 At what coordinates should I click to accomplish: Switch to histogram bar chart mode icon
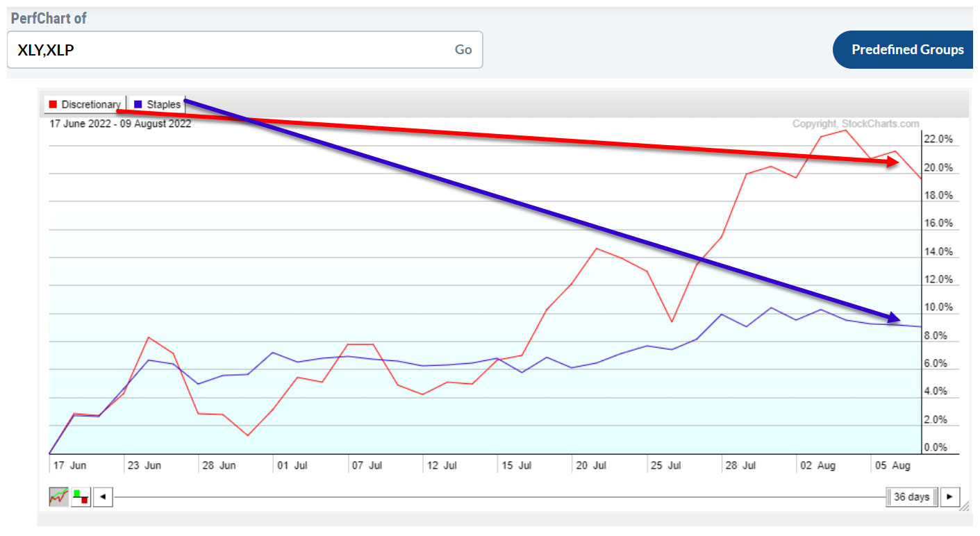[81, 496]
